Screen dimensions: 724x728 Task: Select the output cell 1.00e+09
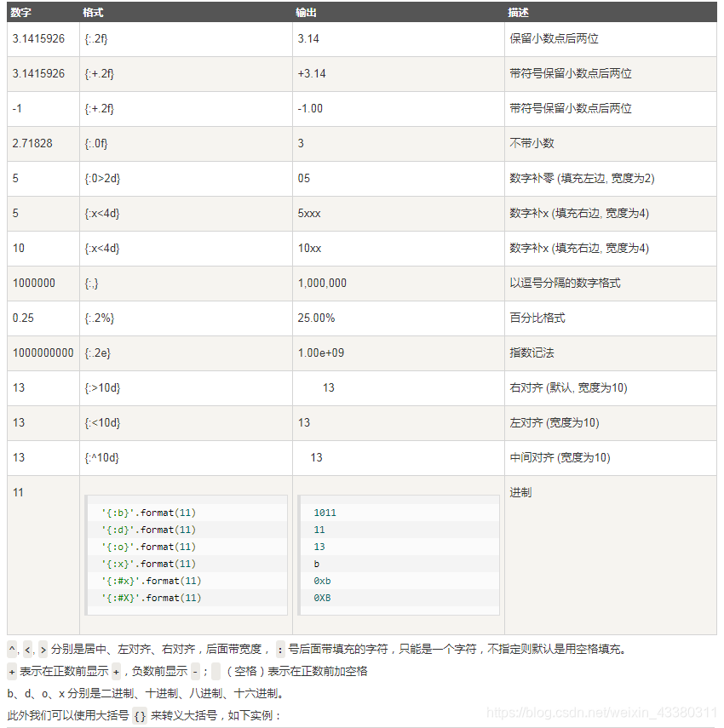321,353
